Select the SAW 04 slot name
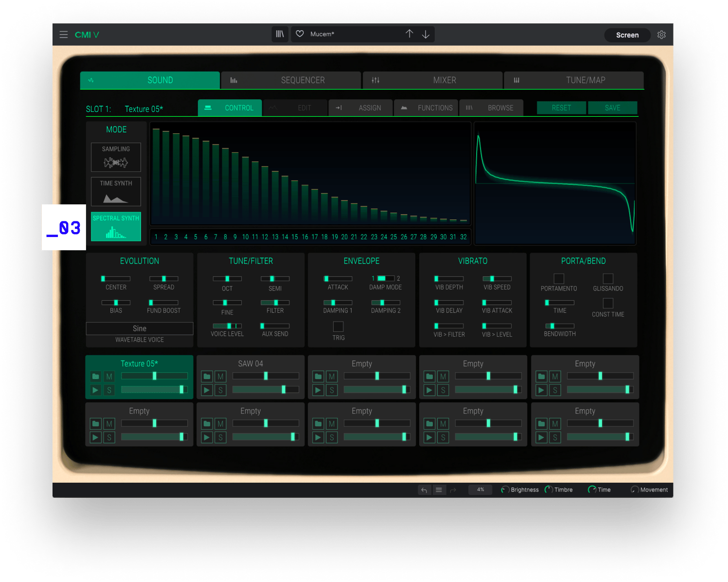728x582 pixels. pos(250,364)
